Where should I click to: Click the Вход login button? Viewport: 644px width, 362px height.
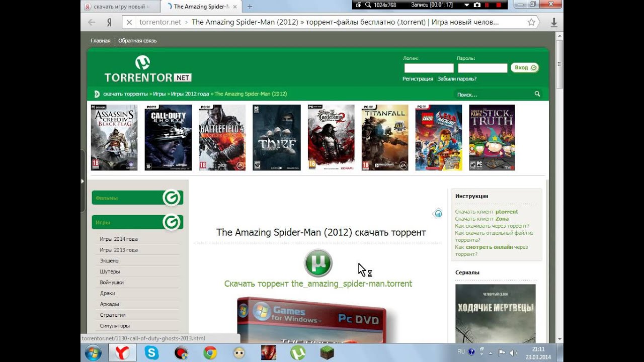coord(525,67)
